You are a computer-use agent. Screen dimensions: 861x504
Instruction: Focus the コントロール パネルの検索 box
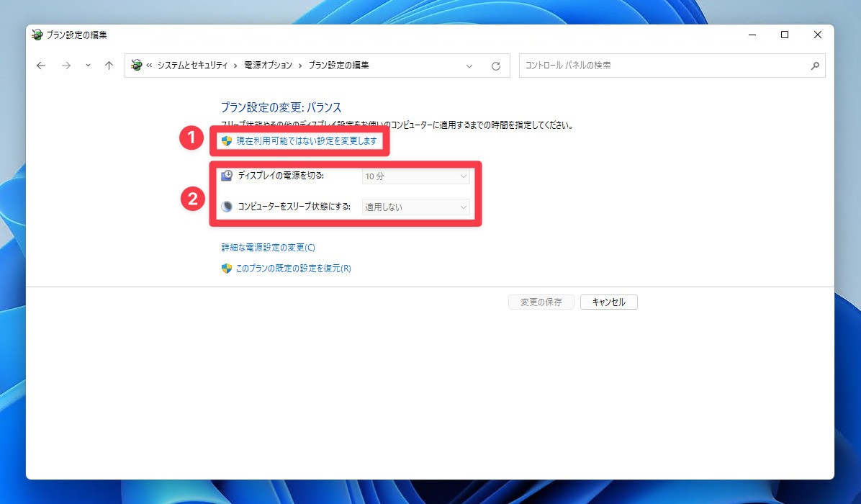tap(672, 66)
